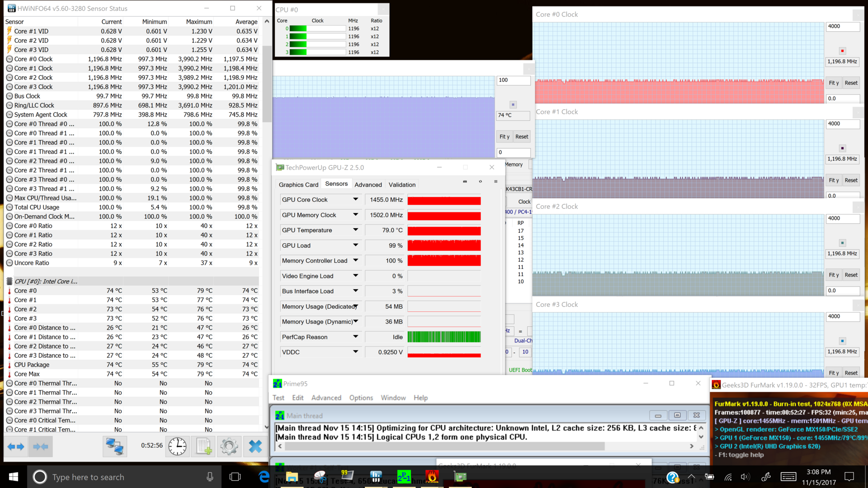Open the PerfCap Reason dropdown
Viewport: 868px width, 488px height.
tap(356, 337)
